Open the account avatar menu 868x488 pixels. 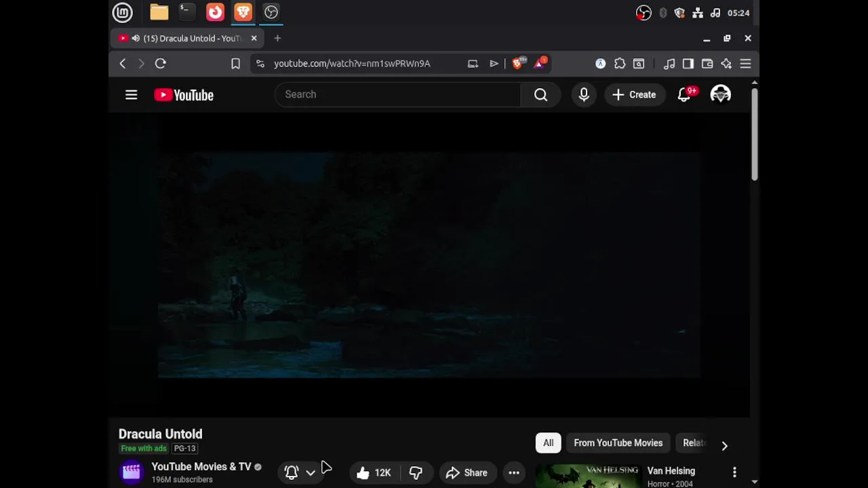[720, 95]
